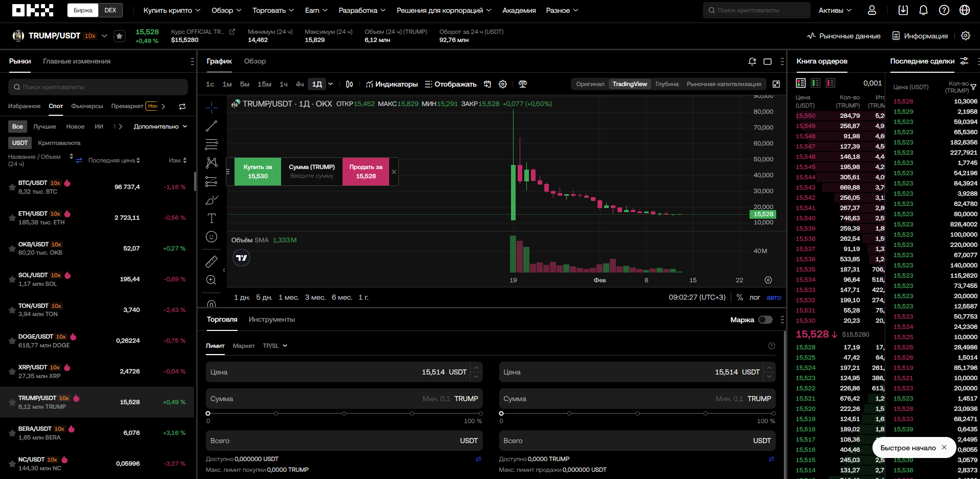Viewport: 980px width, 479px height.
Task: Open the help question mark icon
Action: (x=944, y=10)
